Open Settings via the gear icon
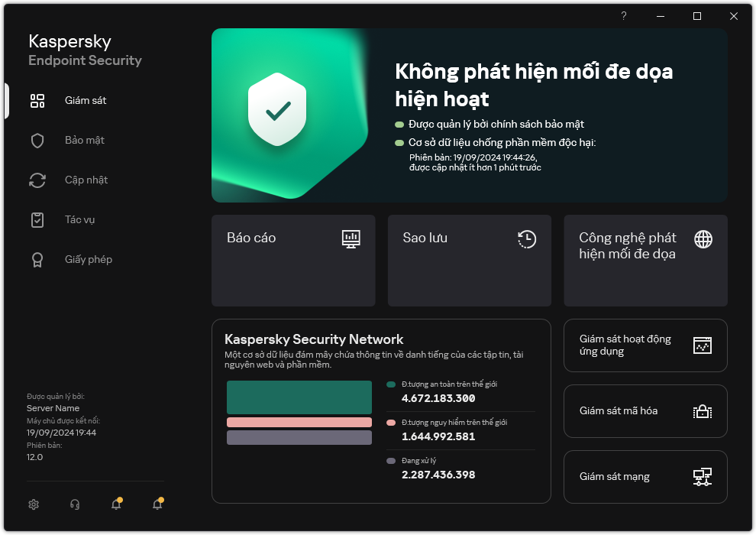The width and height of the screenshot is (756, 535). pos(34,504)
